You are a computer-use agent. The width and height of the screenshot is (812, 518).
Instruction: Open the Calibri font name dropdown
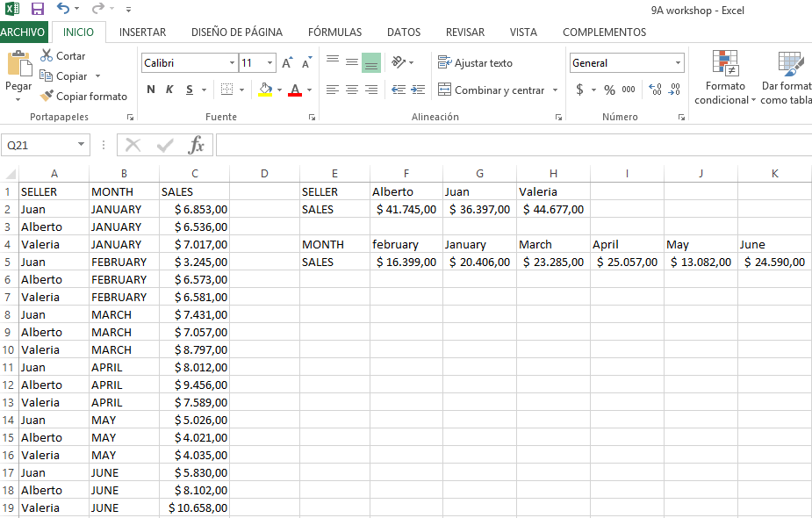click(232, 63)
